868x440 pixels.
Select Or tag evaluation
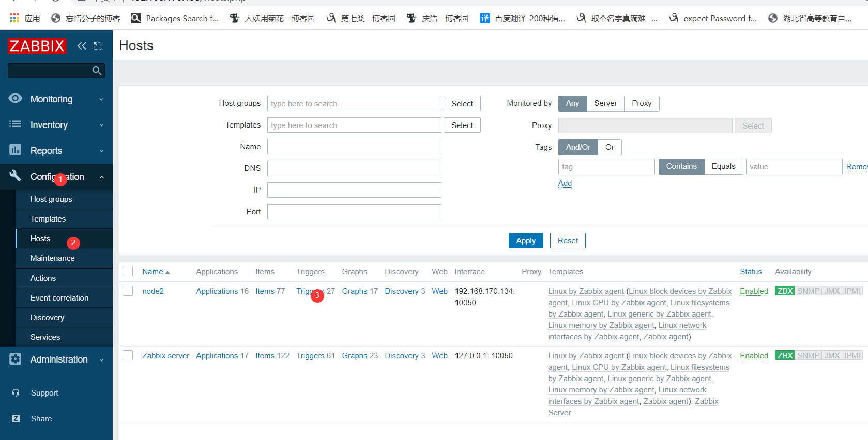[x=610, y=147]
